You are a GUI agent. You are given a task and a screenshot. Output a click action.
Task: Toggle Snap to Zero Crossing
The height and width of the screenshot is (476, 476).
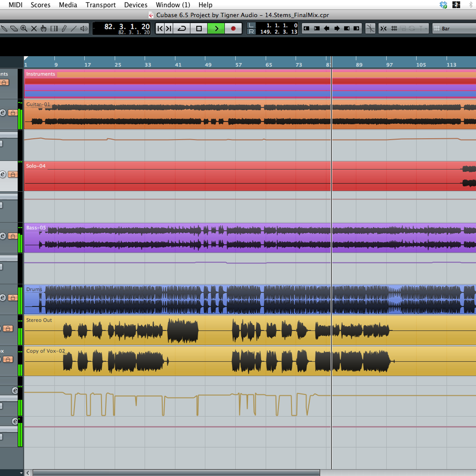click(x=370, y=29)
